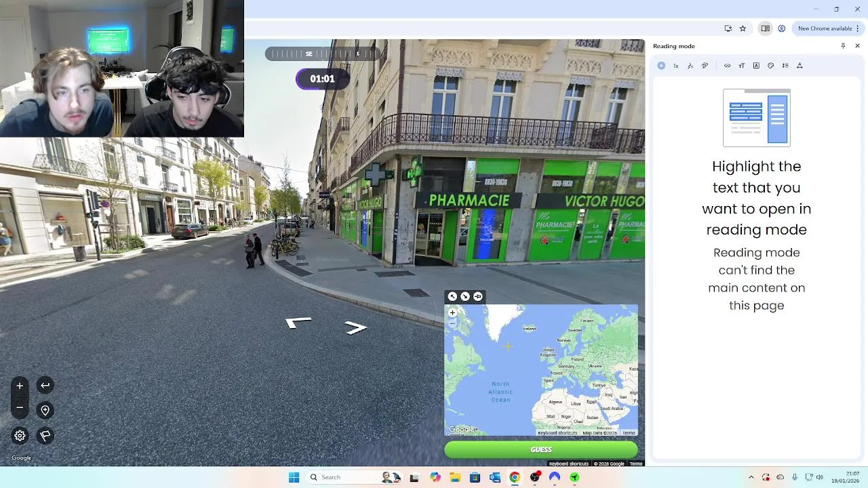The width and height of the screenshot is (868, 488).
Task: Open the Chrome profile icon
Action: [782, 28]
